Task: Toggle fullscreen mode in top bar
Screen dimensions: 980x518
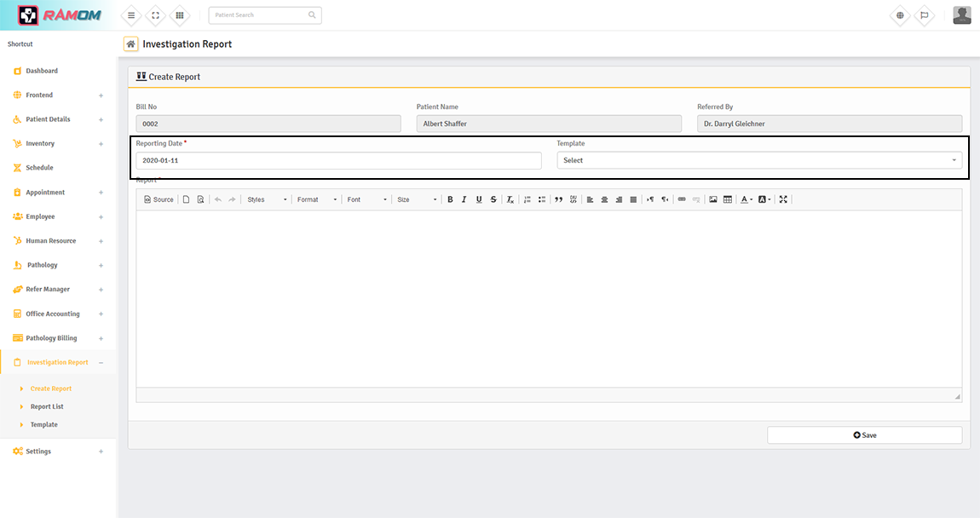Action: 154,15
